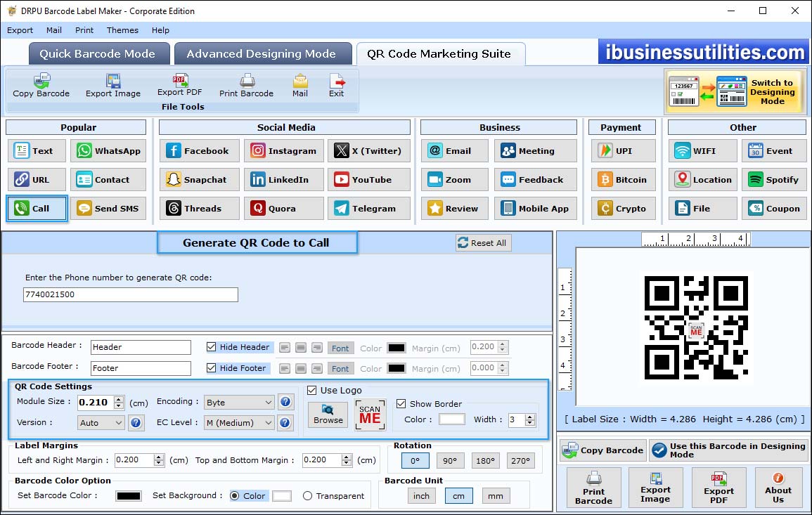Viewport: 812px width, 515px height.
Task: Select the Threads QR type
Action: click(x=200, y=208)
